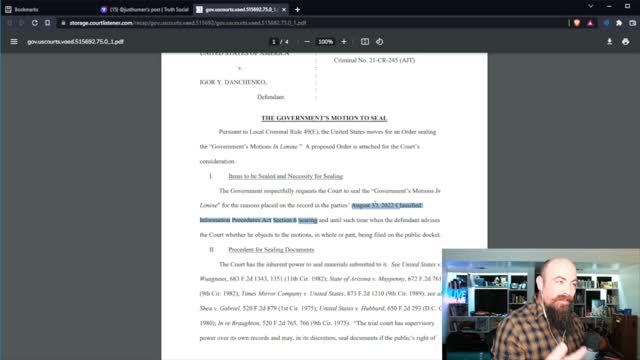Screen dimensions: 640x360
Task: Click the PDF page number field
Action: [274, 42]
